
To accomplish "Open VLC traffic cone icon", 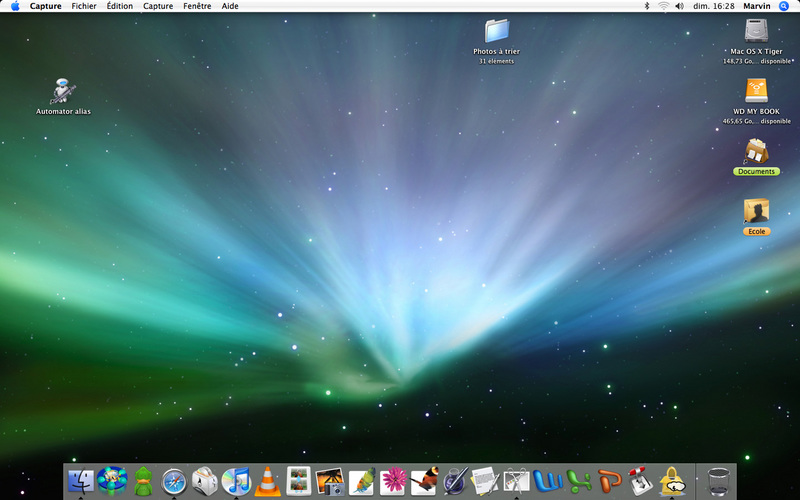I will click(x=267, y=482).
